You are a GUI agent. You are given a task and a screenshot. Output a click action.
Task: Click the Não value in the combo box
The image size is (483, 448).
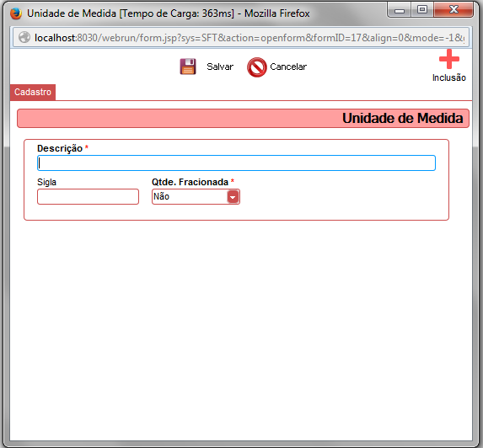click(x=161, y=196)
